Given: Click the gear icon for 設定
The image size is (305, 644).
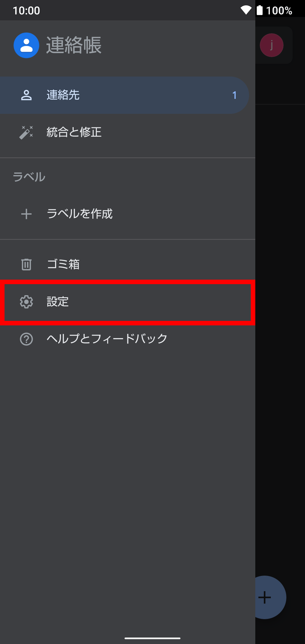Looking at the screenshot, I should click(26, 302).
